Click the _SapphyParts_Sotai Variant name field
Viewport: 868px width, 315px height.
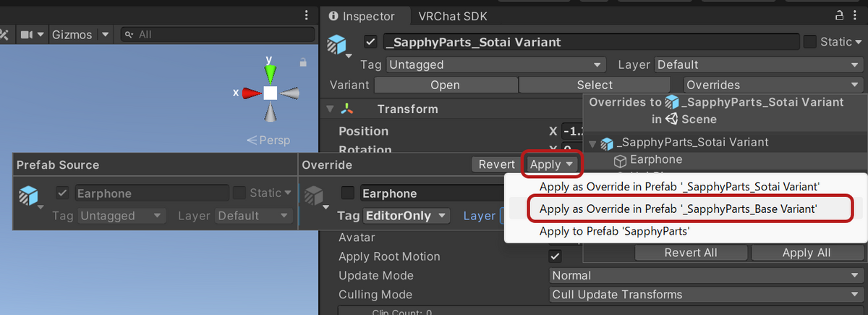(x=590, y=42)
